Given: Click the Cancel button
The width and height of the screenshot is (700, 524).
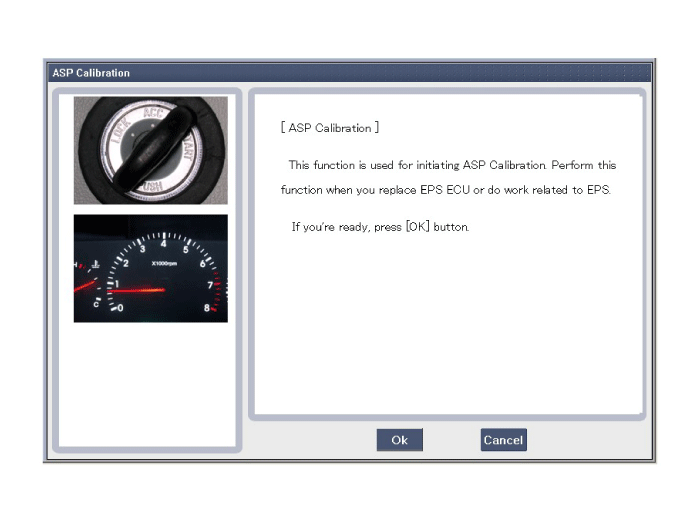Looking at the screenshot, I should (503, 440).
